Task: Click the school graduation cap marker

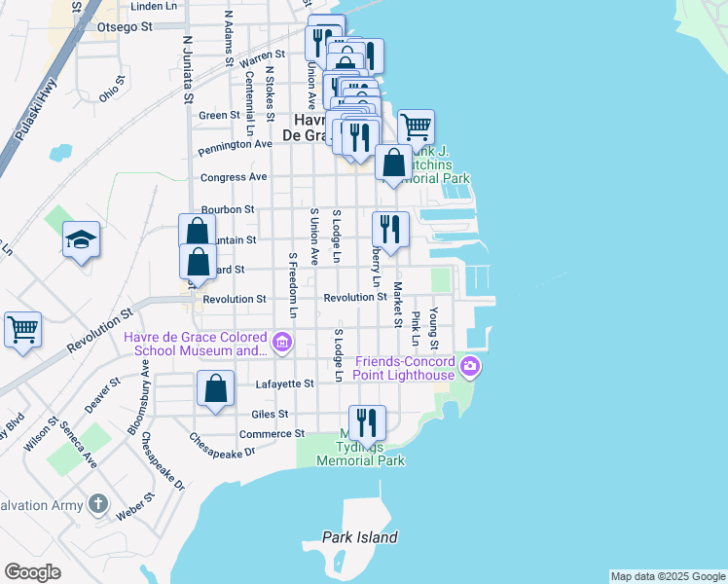Action: click(81, 238)
